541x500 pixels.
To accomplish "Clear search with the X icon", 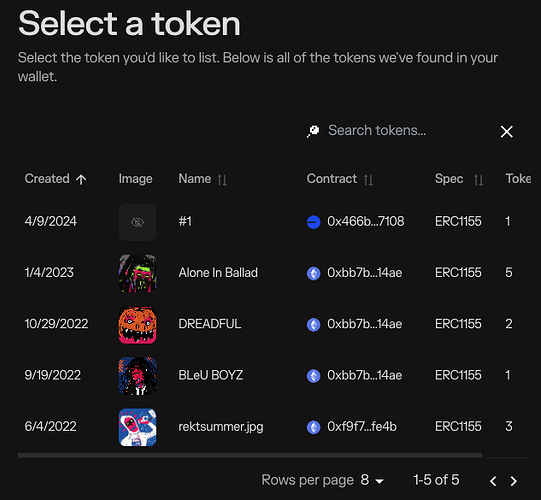I will click(x=506, y=131).
